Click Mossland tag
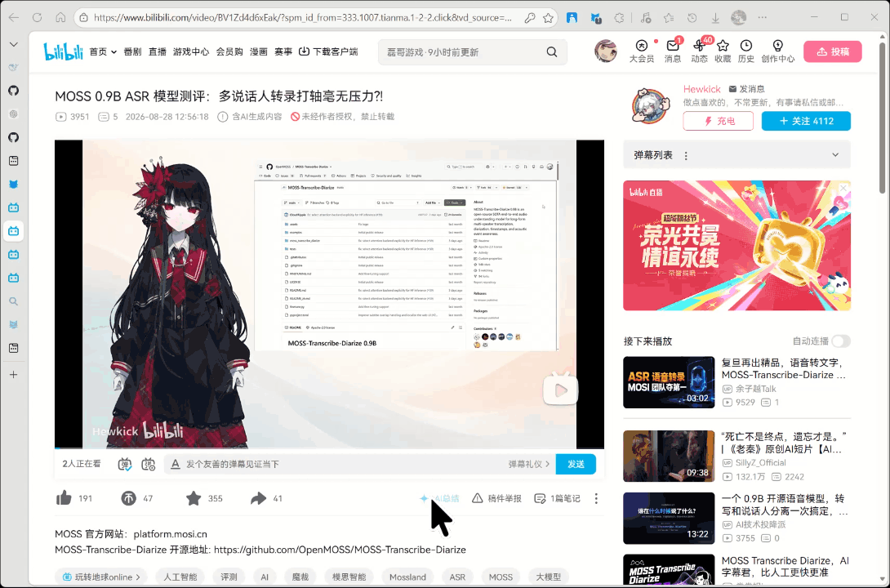Viewport: 890px width, 588px height. coord(407,577)
